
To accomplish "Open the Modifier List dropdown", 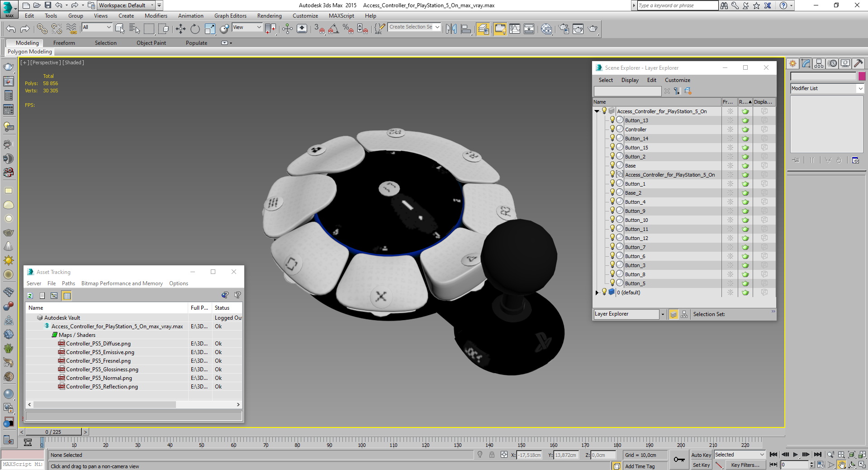I will click(827, 88).
